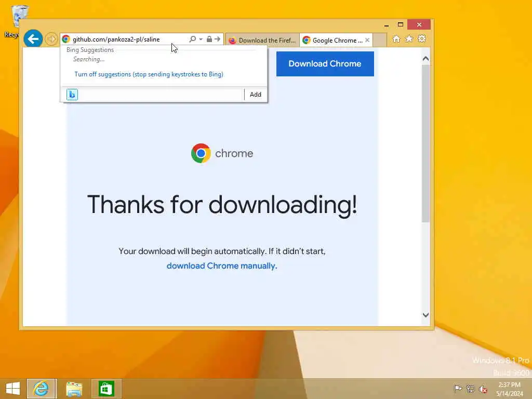This screenshot has height=399, width=532.
Task: Click the security lock icon
Action: [x=209, y=39]
